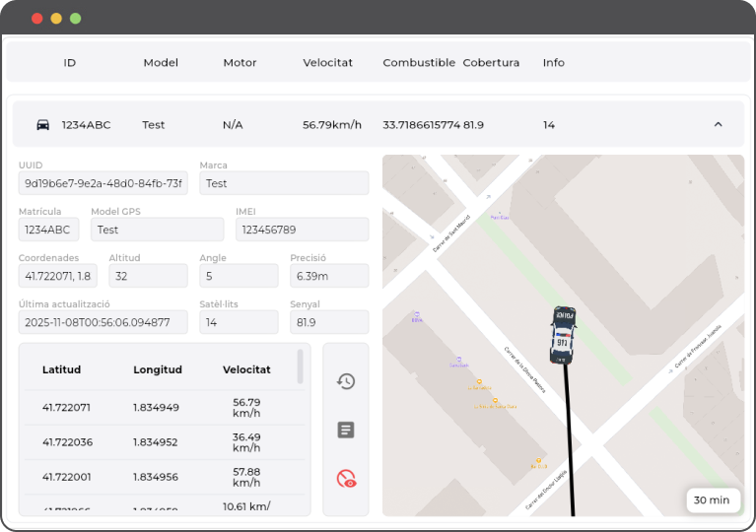Click the CaixaBank marker on the map
The image size is (756, 532).
[458, 361]
